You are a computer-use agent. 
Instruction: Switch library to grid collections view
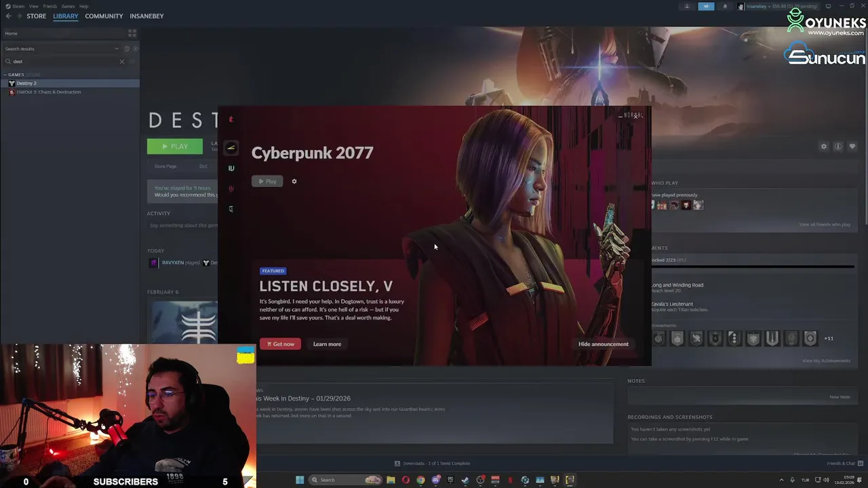point(132,33)
